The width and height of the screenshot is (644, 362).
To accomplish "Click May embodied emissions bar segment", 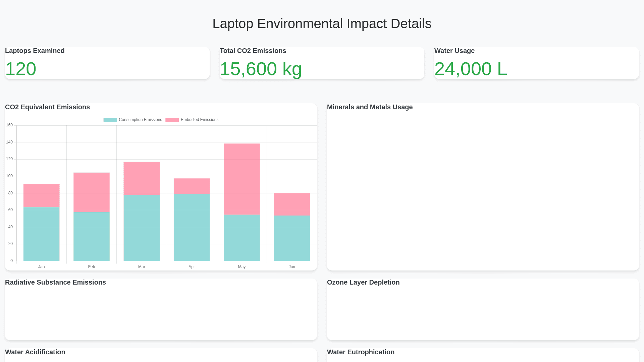I will tap(242, 179).
